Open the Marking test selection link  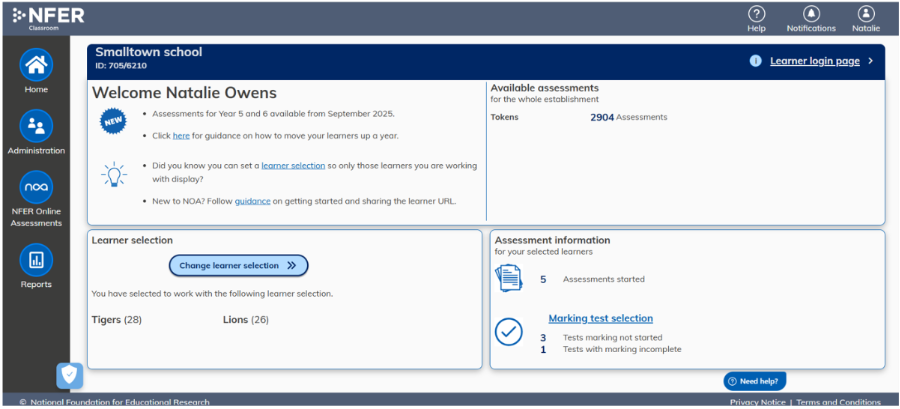click(600, 318)
